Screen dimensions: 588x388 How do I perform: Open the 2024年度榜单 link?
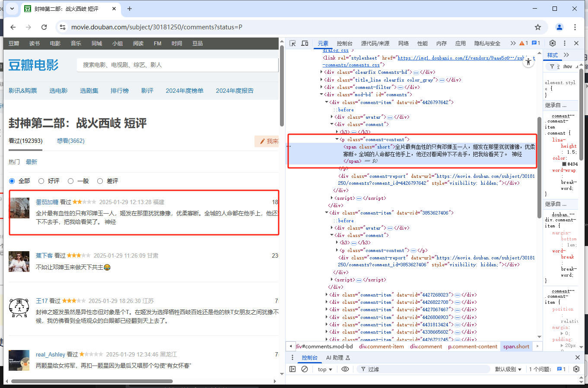[x=184, y=91]
